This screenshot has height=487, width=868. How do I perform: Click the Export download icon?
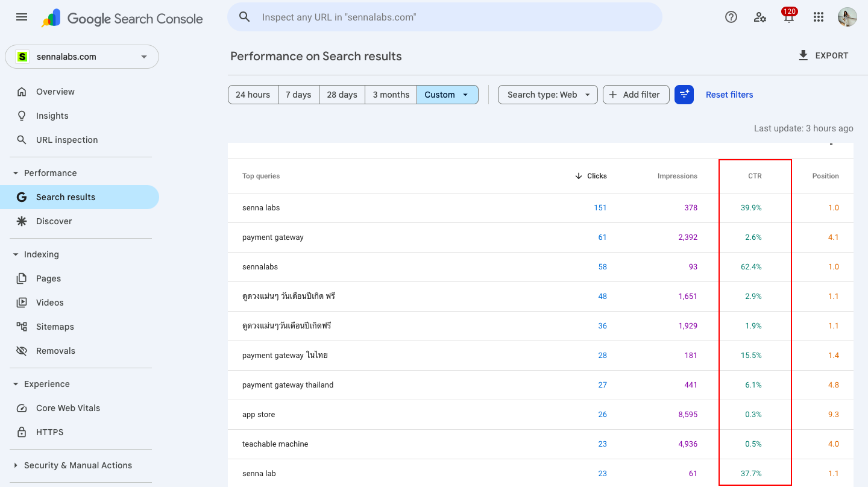[803, 55]
